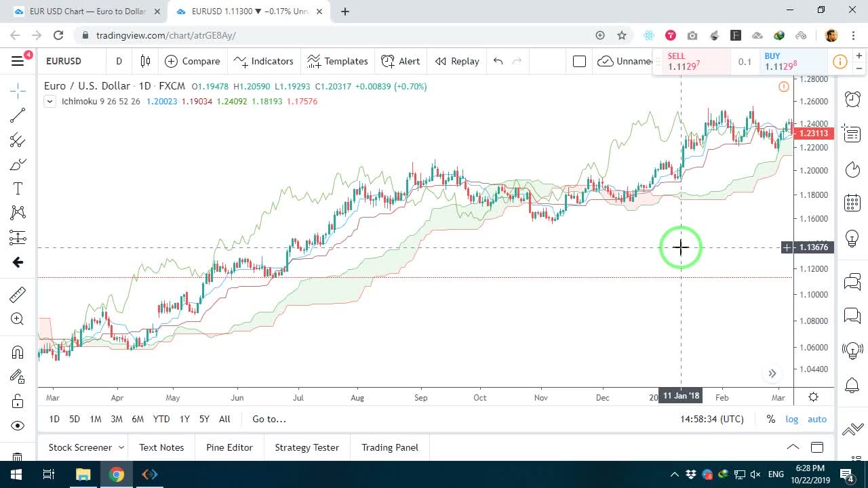This screenshot has height=488, width=868.
Task: Open chart settings gear icon
Action: [813, 397]
